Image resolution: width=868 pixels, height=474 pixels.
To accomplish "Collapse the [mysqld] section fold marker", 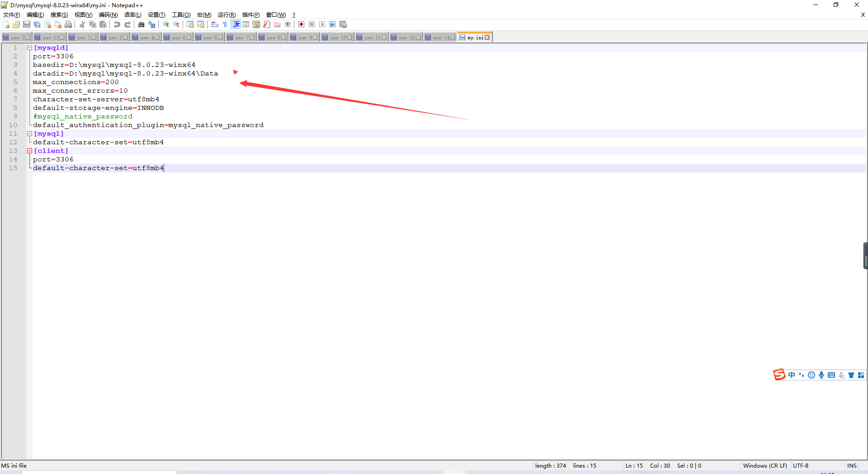I will tap(29, 47).
